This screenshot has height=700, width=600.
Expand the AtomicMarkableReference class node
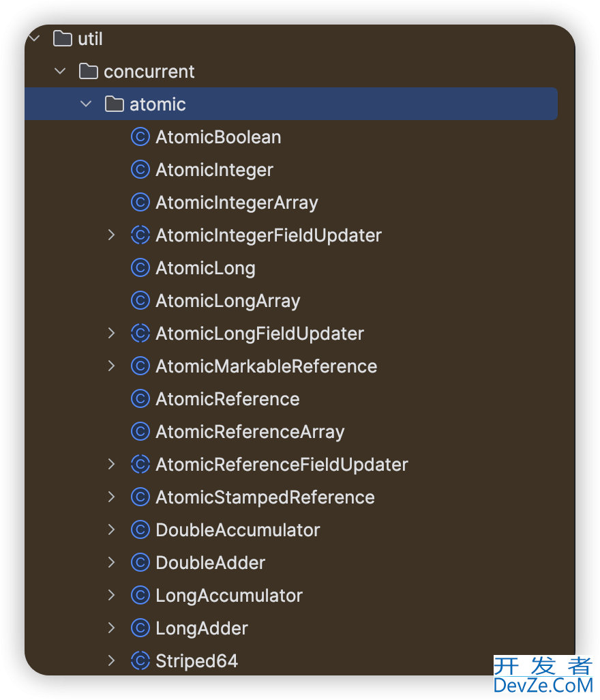click(x=112, y=366)
